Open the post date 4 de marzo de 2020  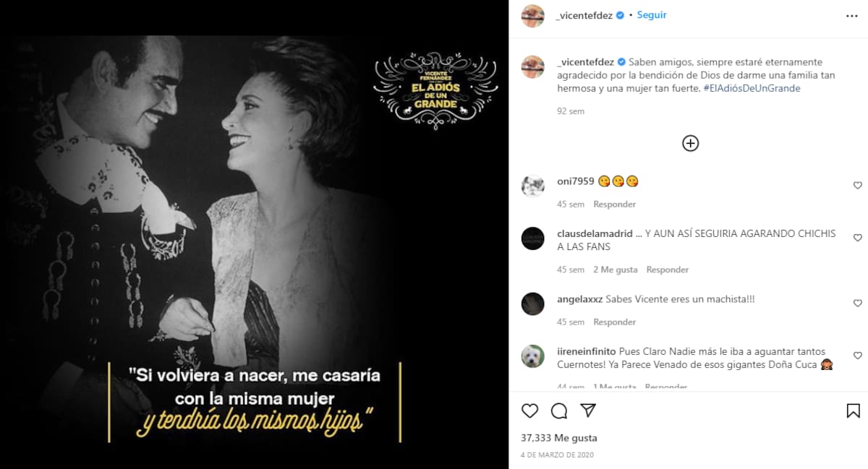point(557,455)
